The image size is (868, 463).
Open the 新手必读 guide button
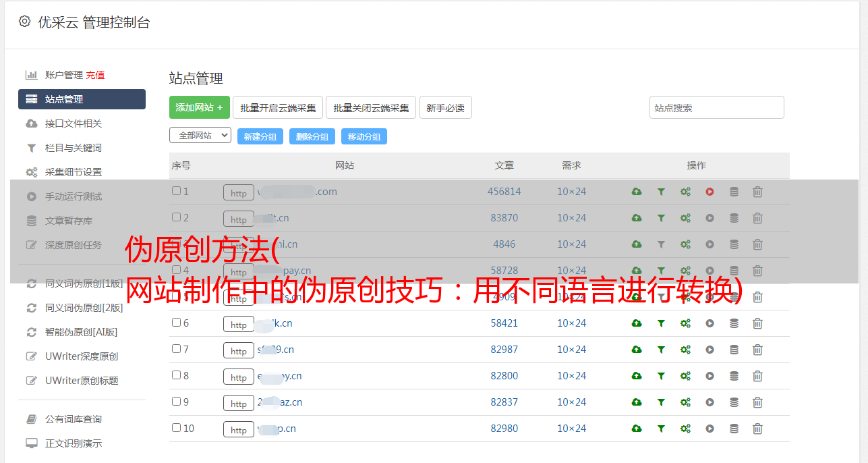(x=445, y=107)
